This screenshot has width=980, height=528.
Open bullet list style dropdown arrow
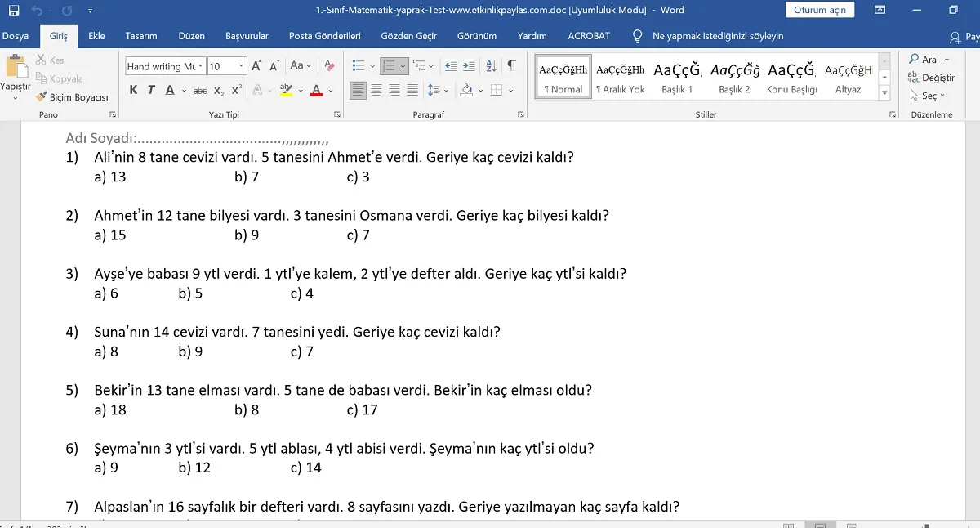pos(372,66)
